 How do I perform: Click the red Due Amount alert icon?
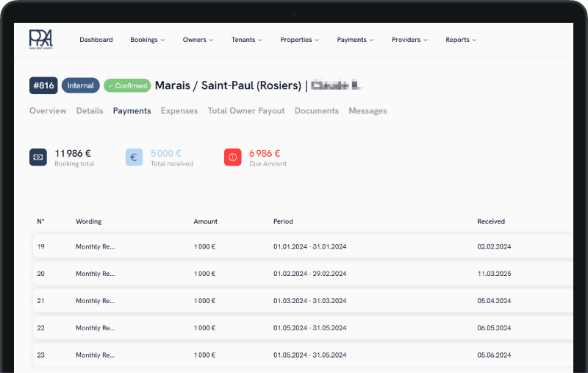point(233,157)
